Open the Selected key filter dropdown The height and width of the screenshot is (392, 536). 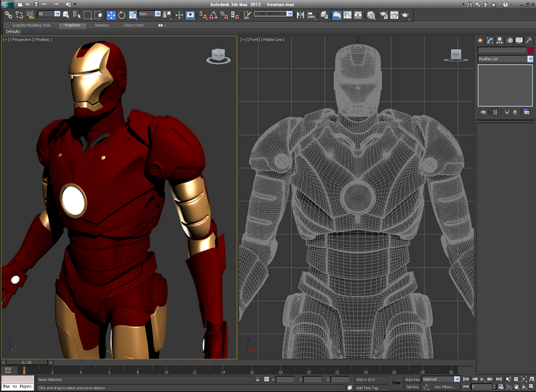457,379
